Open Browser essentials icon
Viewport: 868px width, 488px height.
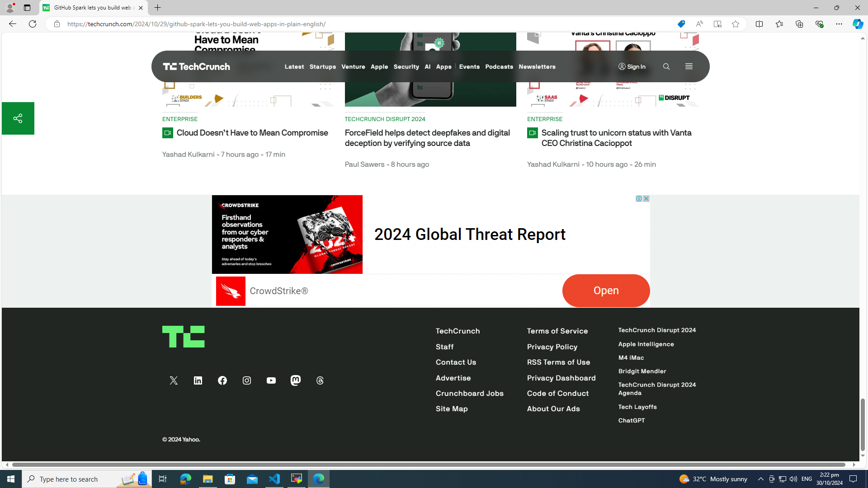pos(819,24)
